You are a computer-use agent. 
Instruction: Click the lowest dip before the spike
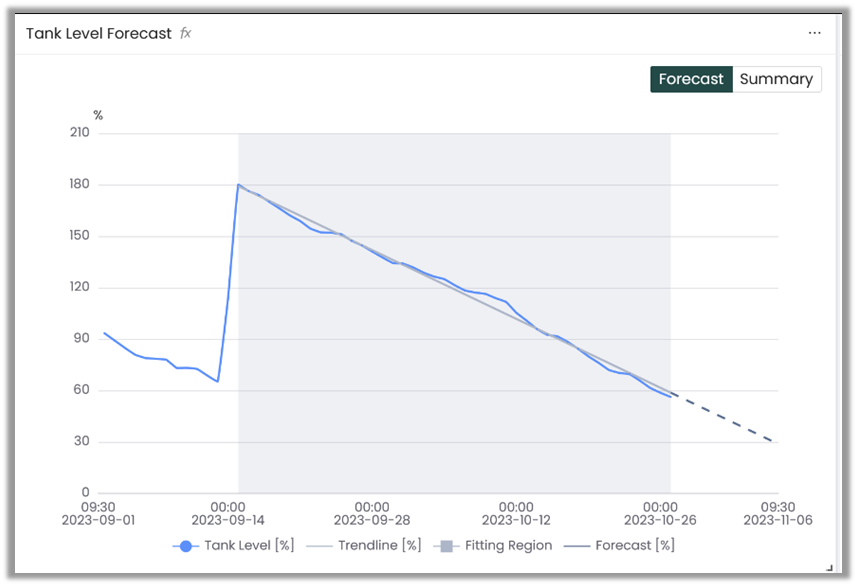(217, 381)
